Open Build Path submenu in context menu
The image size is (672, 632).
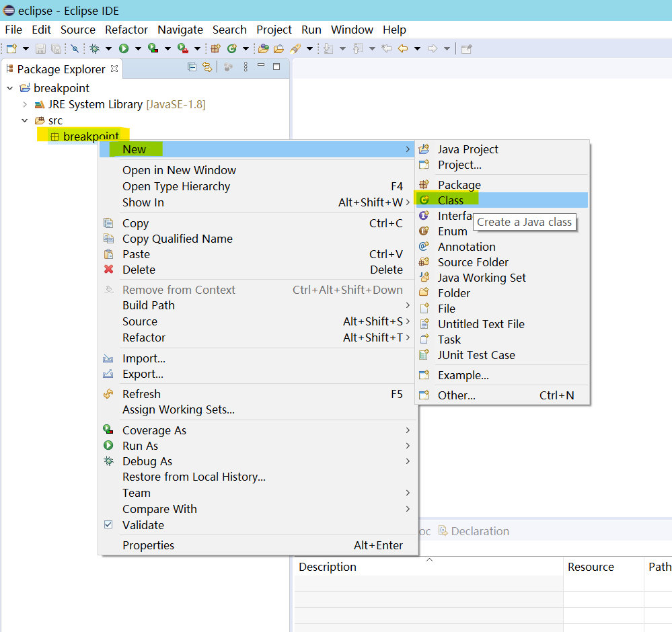tap(257, 305)
